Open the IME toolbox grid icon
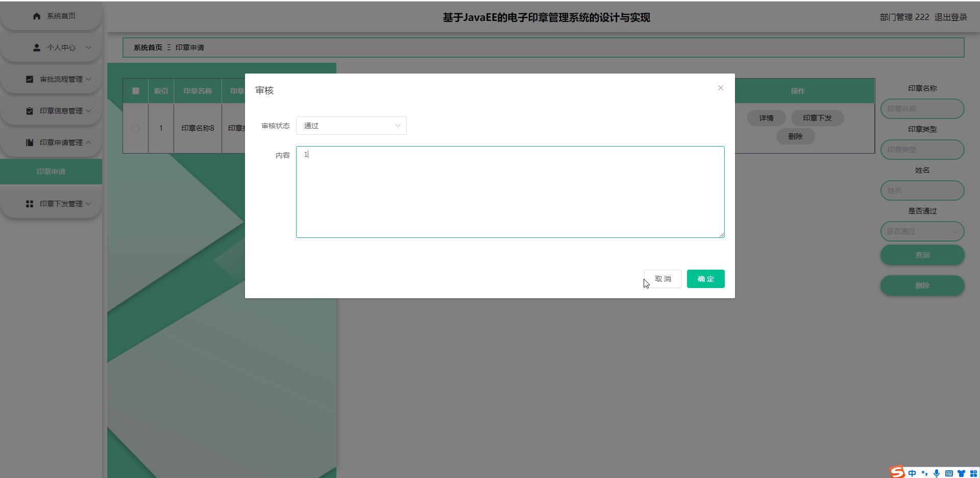 click(x=973, y=473)
